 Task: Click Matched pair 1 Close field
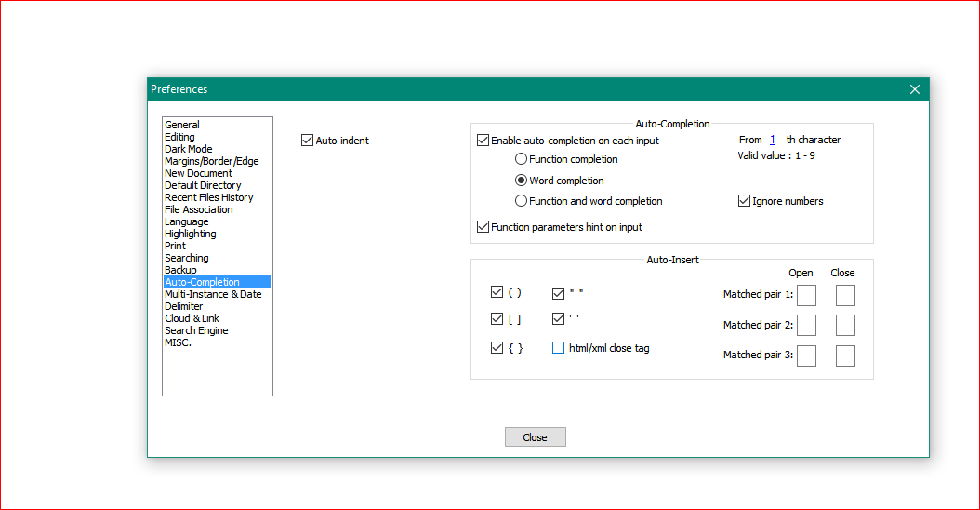tap(845, 295)
